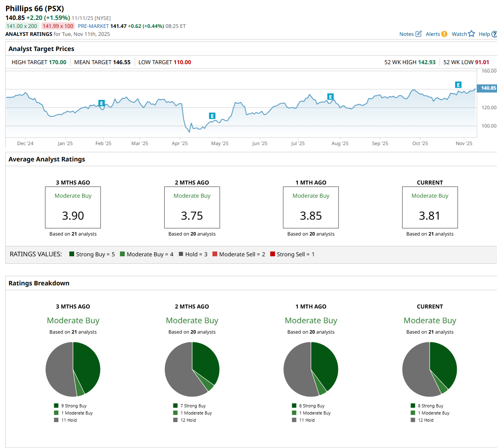Click the Notes pencil icon

pos(418,34)
